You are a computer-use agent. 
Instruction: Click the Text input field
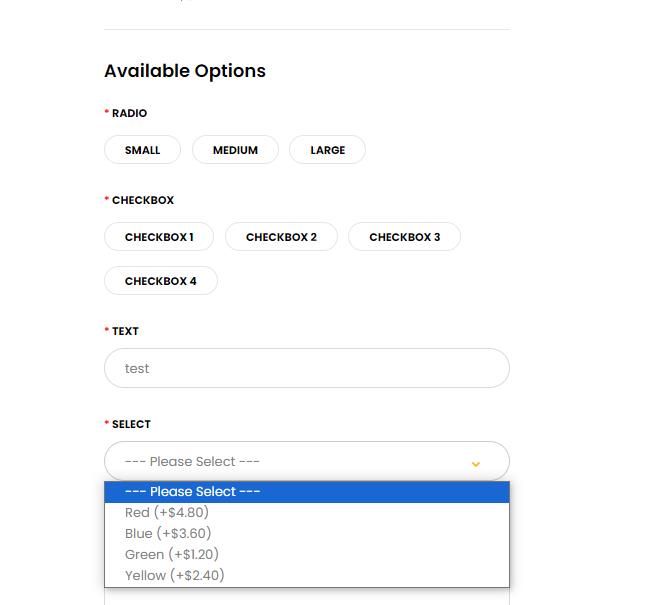(306, 368)
